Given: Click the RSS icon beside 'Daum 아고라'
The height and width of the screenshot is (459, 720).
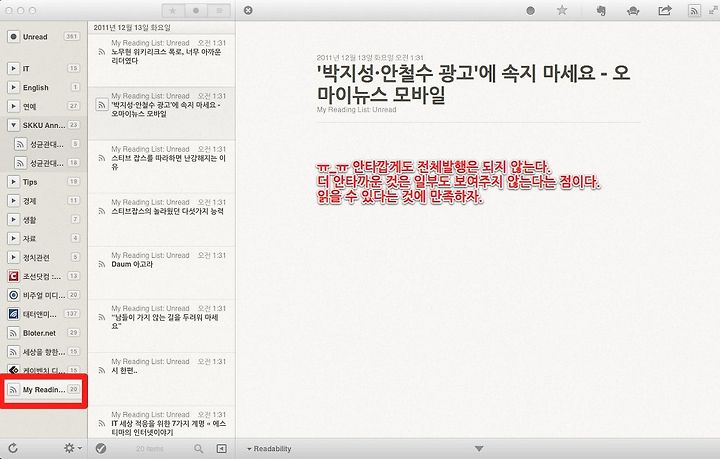Looking at the screenshot, I should pyautogui.click(x=101, y=264).
